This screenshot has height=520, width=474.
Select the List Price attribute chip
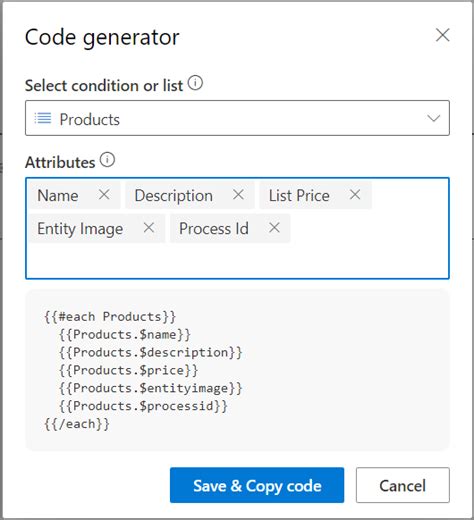(x=299, y=195)
